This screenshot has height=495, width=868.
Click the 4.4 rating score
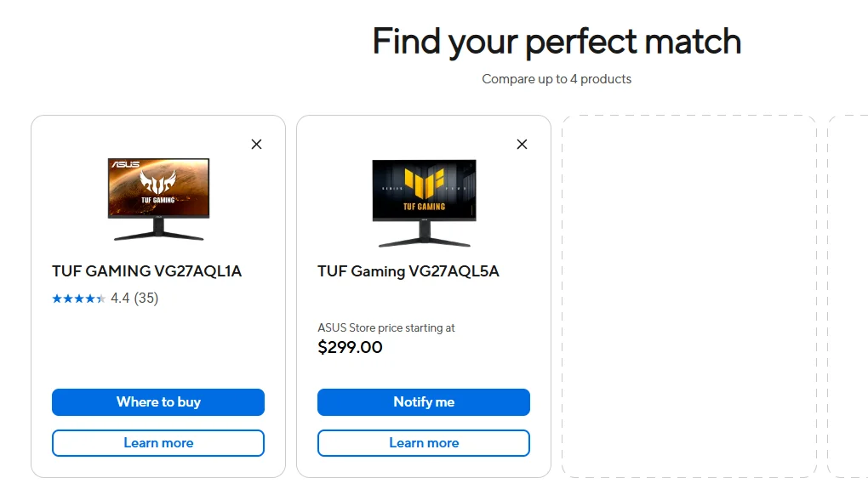[x=120, y=299]
